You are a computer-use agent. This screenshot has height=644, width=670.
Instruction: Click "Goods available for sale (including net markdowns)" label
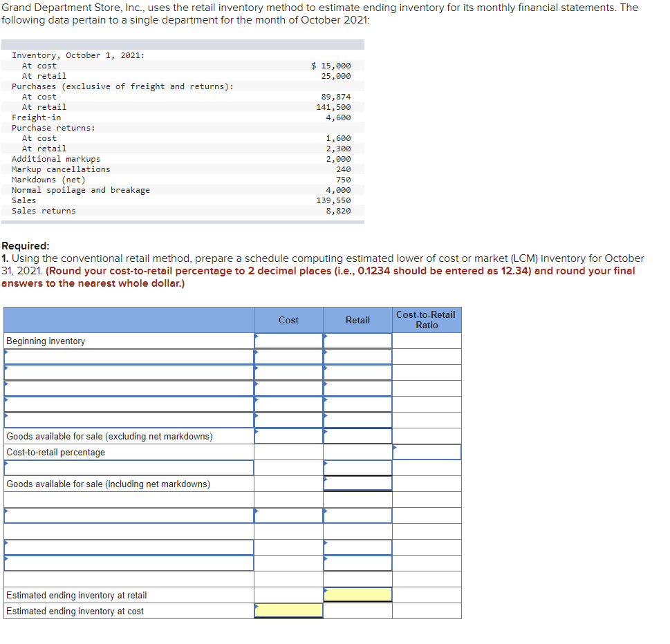point(108,484)
